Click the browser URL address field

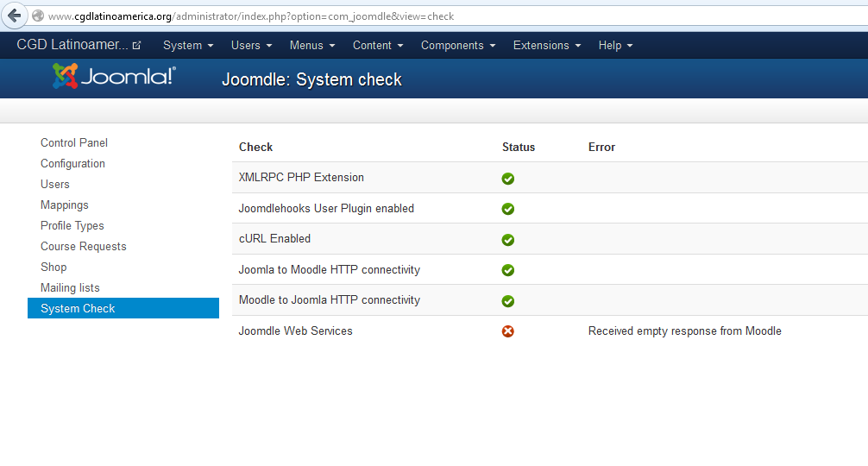[x=431, y=16]
